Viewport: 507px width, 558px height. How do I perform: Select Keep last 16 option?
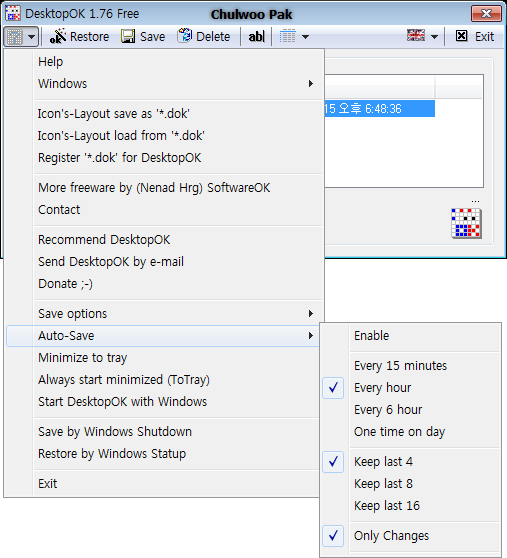coord(412,506)
